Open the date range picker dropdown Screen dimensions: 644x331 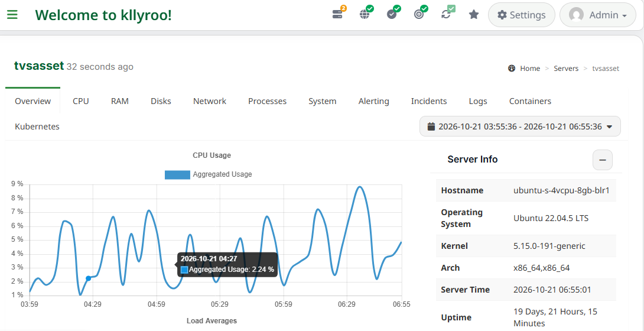pyautogui.click(x=520, y=126)
